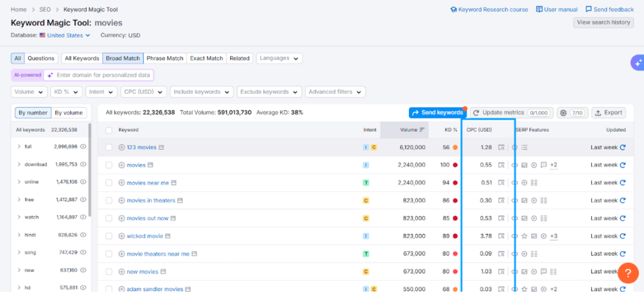Viewport: 644px width, 295px height.
Task: Refresh metrics for movies near me row
Action: coord(623,183)
